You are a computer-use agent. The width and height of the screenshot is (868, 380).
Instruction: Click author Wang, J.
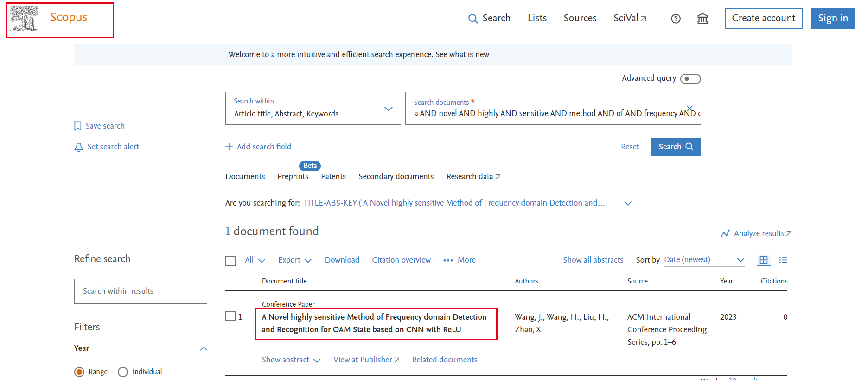coord(529,317)
